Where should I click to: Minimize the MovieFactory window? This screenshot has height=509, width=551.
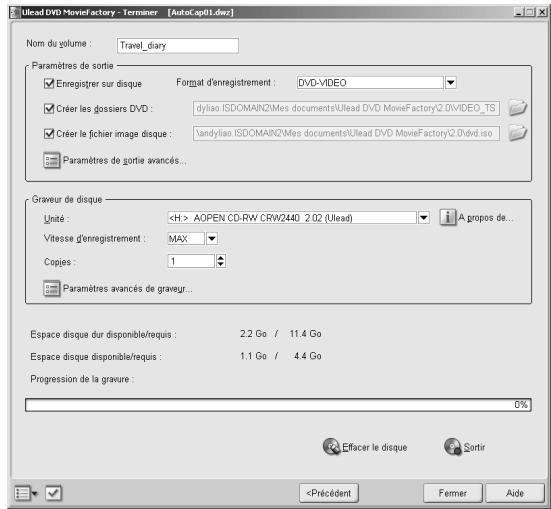pos(518,12)
